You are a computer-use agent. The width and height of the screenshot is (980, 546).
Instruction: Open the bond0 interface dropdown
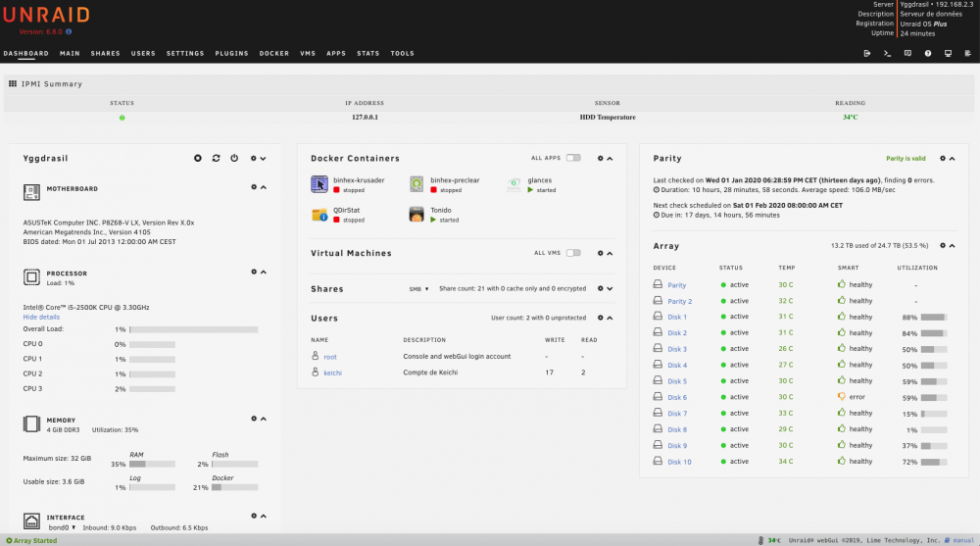click(62, 527)
